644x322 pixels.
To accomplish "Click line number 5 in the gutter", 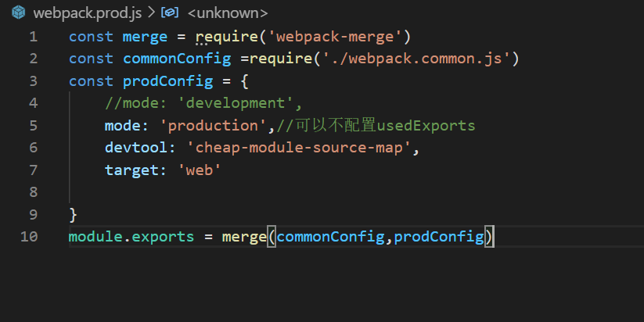I will (x=34, y=126).
